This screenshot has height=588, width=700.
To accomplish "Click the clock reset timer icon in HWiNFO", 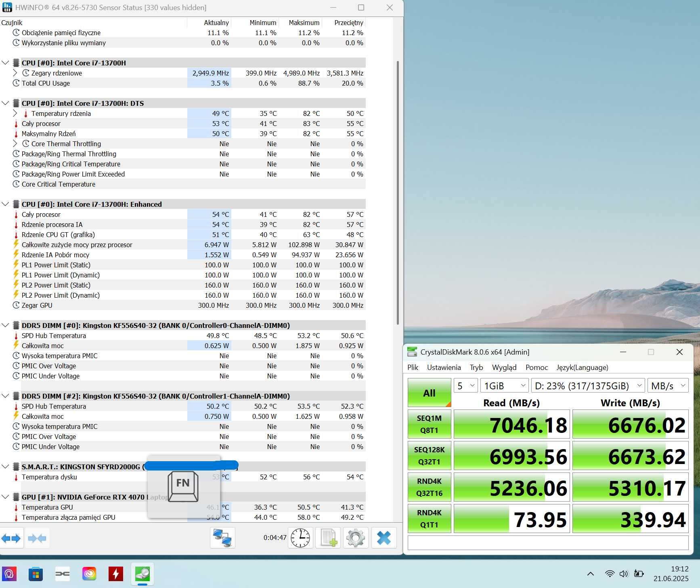I will 300,538.
